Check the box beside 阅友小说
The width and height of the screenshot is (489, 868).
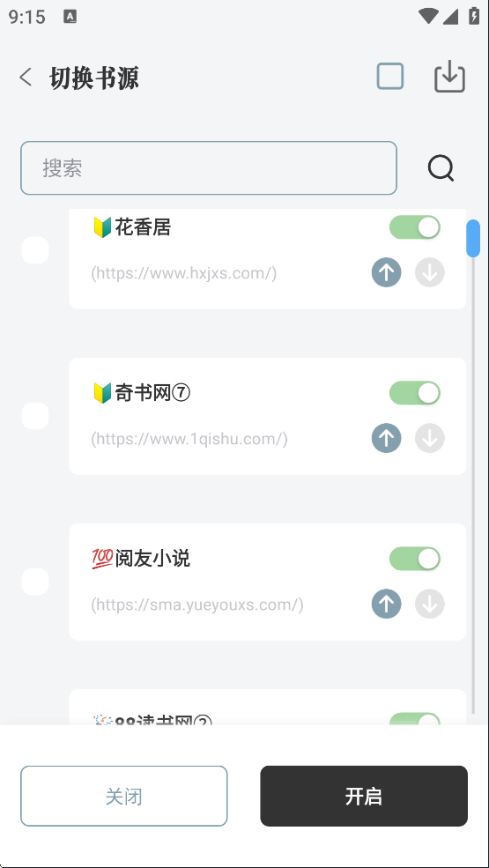coord(35,582)
